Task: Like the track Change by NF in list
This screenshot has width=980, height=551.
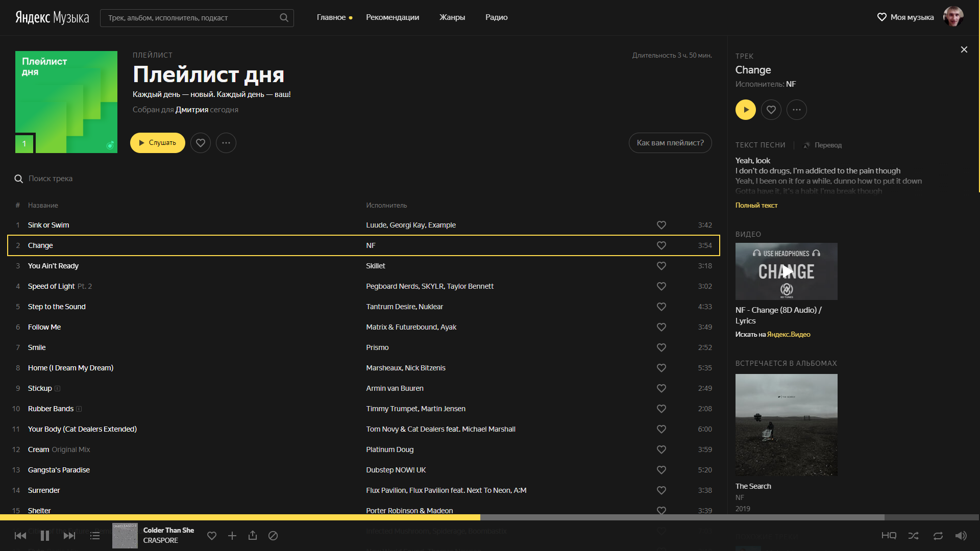Action: (661, 245)
